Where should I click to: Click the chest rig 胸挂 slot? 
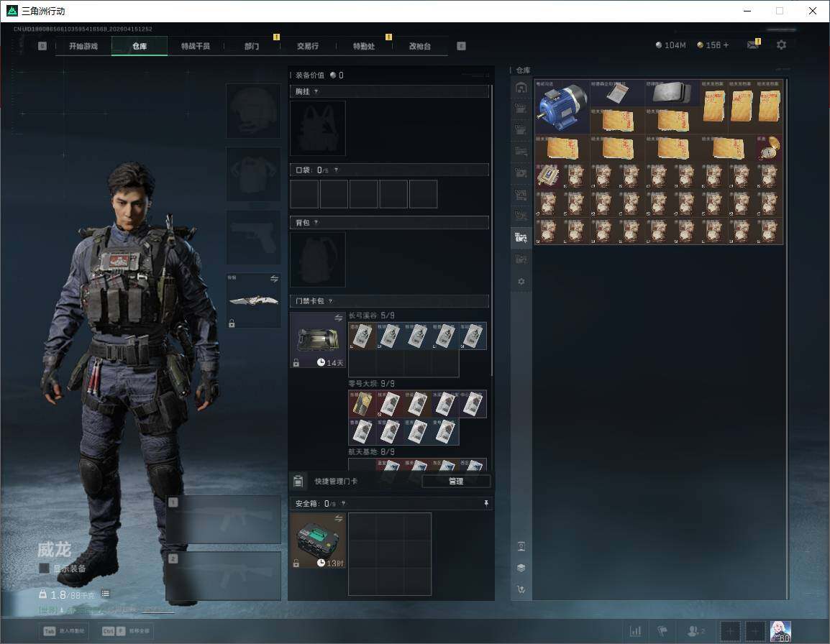tap(318, 128)
